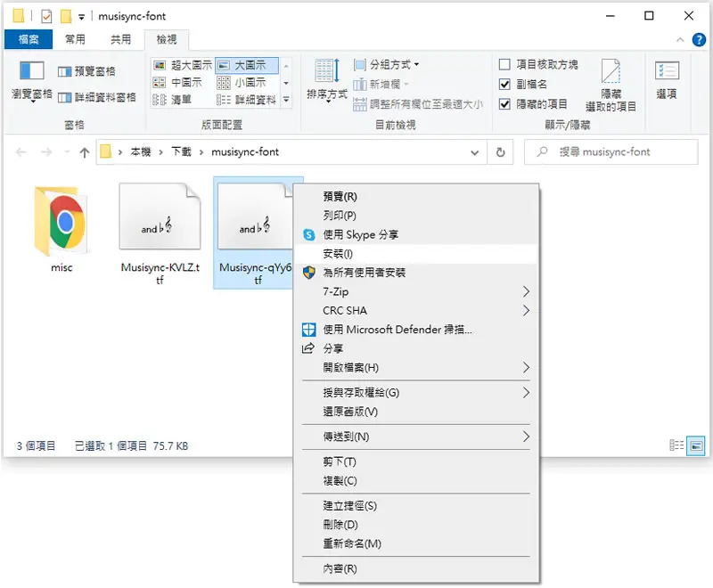Select the 大圖示 layout option
This screenshot has width=713, height=588.
coord(247,65)
